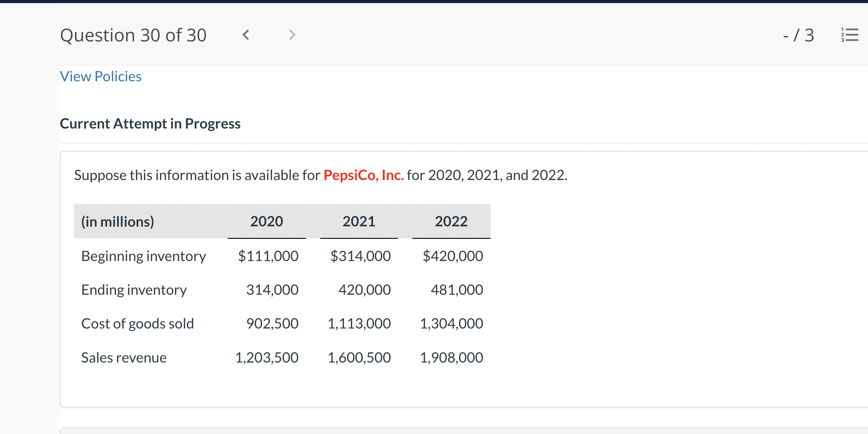Go to the previous question arrow
The width and height of the screenshot is (868, 434).
click(x=246, y=35)
